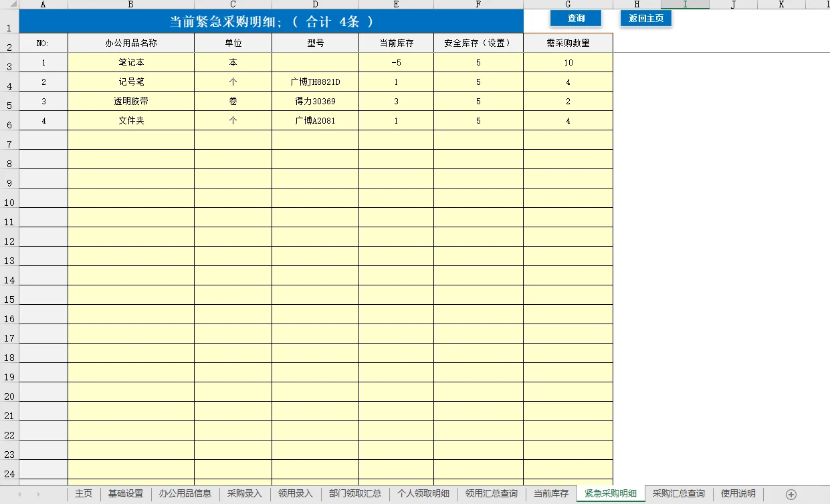
Task: Switch to the 当前库存 sheet tab
Action: [x=552, y=495]
